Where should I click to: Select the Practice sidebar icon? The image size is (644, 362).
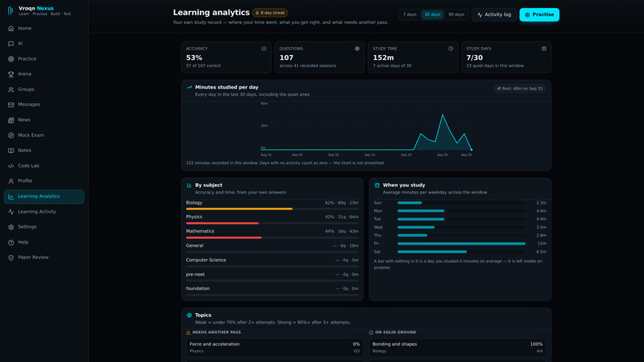11,59
